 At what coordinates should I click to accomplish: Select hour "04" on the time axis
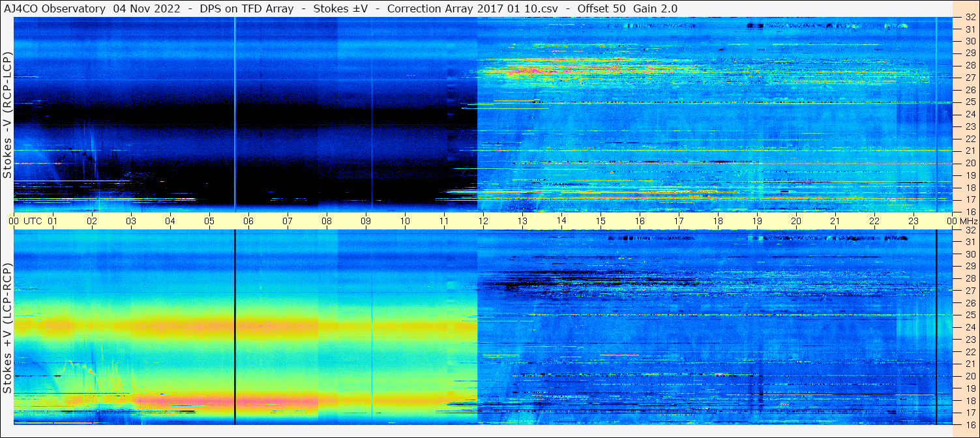tap(170, 221)
